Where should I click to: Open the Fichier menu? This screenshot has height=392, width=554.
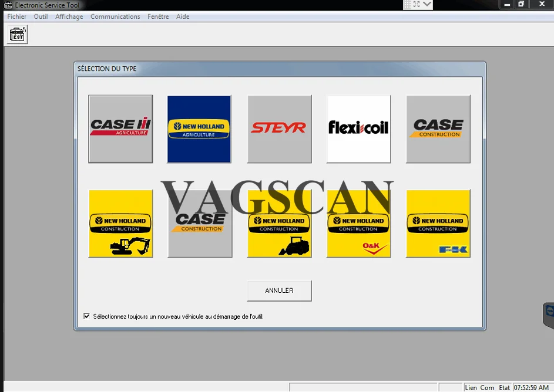tap(16, 16)
